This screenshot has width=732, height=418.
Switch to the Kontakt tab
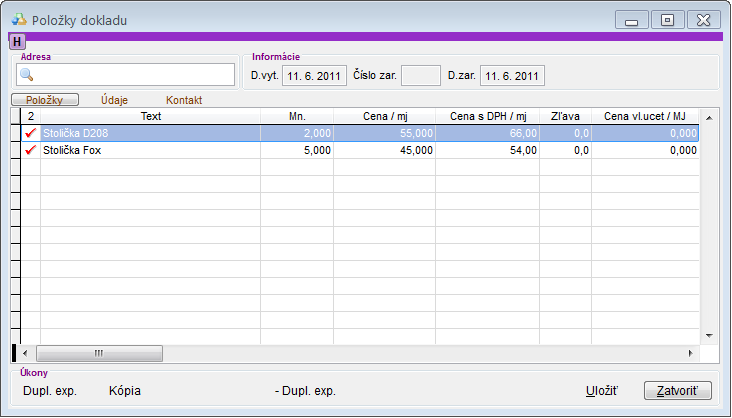(184, 100)
